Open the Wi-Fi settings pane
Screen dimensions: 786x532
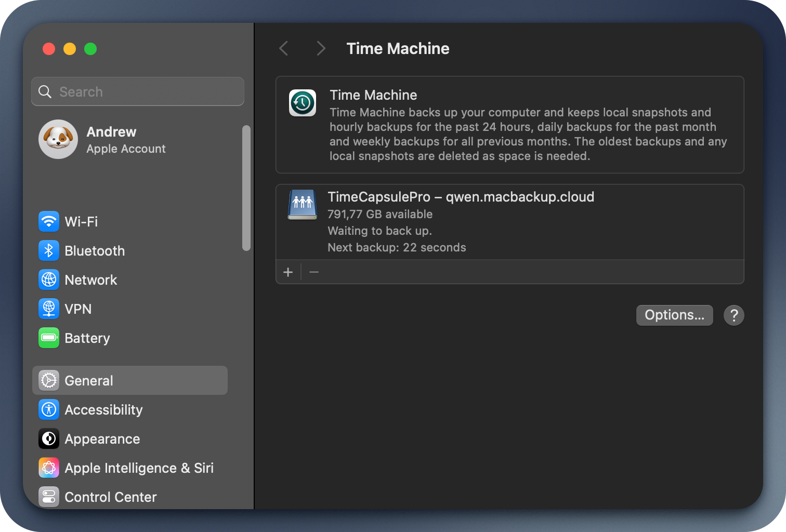(130, 222)
